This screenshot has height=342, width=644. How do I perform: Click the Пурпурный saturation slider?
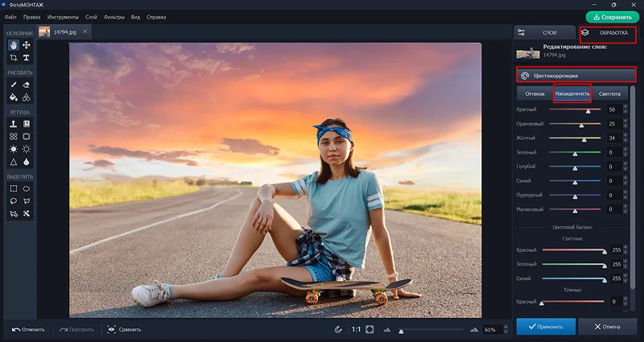[x=575, y=196]
